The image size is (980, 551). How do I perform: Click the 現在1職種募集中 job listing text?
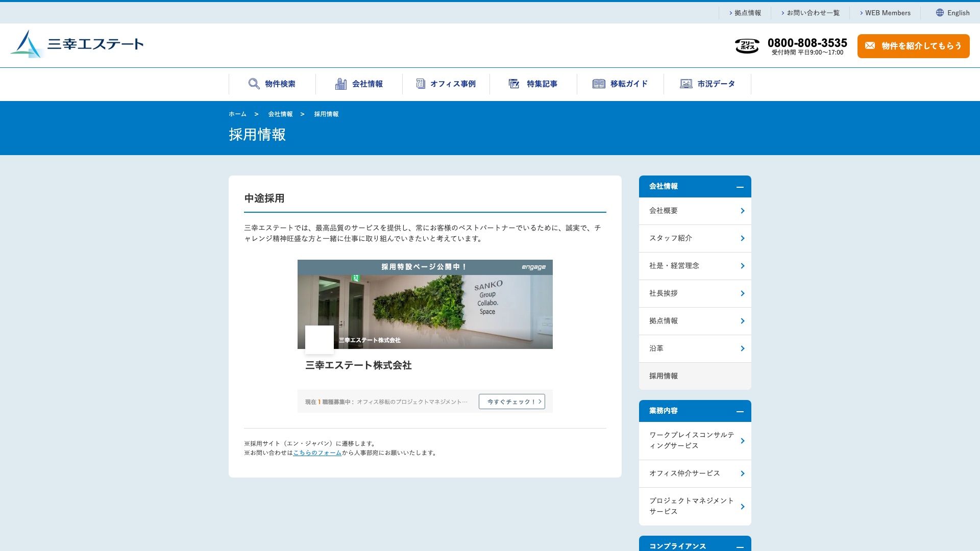(x=386, y=402)
